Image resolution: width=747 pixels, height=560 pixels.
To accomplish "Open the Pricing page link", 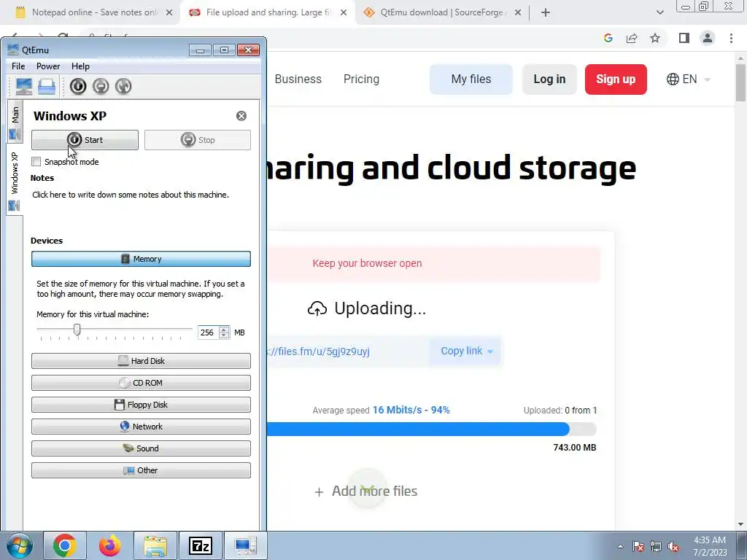I will coord(362,79).
